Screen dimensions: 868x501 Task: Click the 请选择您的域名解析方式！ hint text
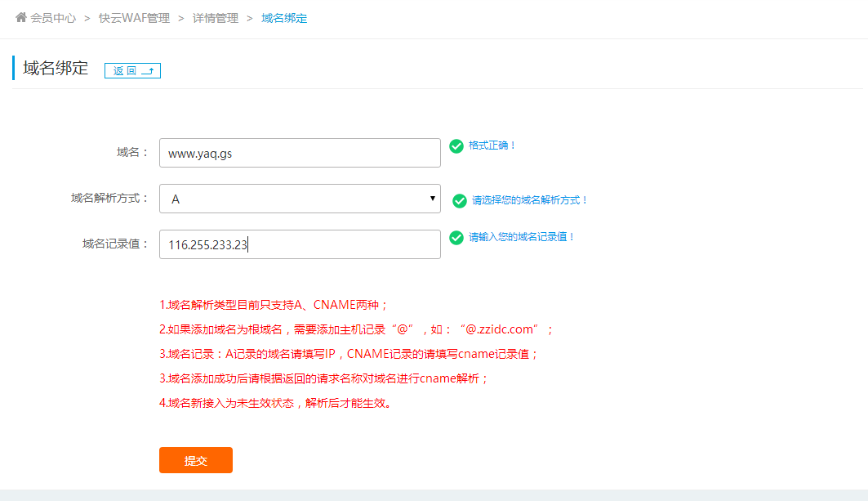click(530, 200)
